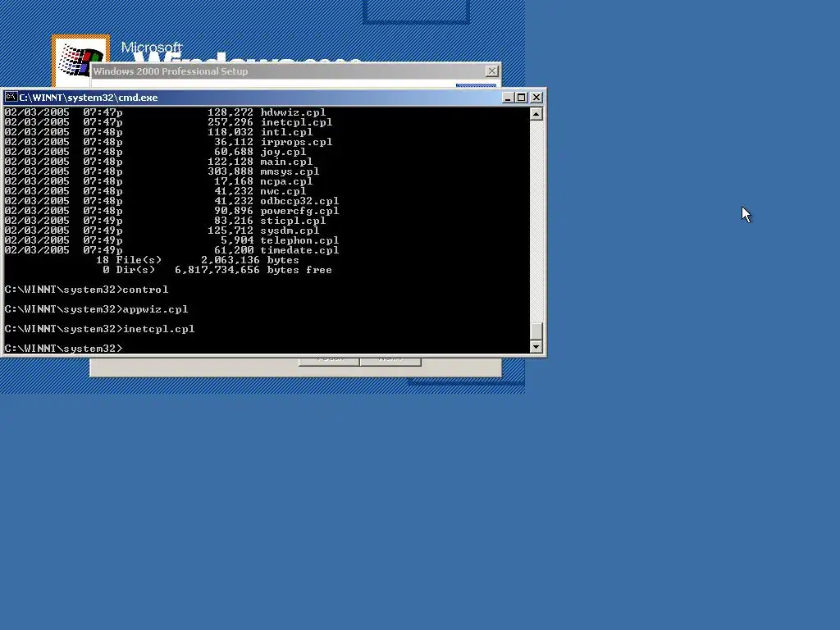Click the sticpl.cpl file name
This screenshot has width=840, height=630.
[293, 221]
